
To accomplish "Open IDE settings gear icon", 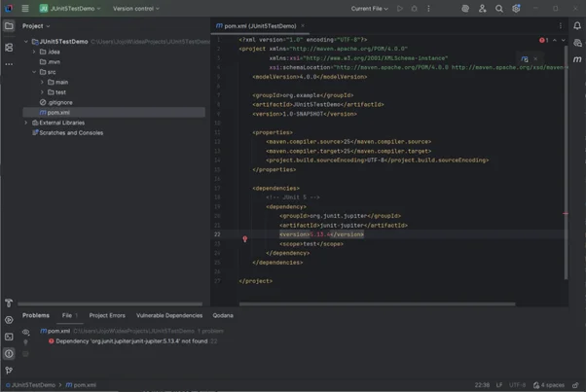I will pos(516,9).
